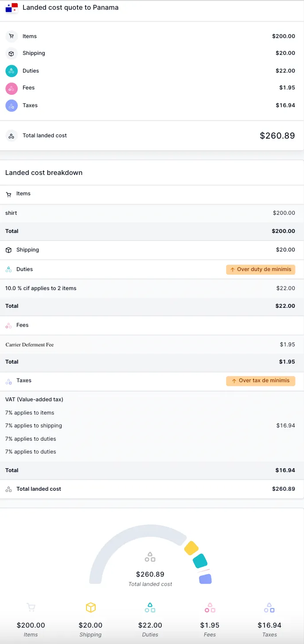Click the Carrier Deferment Fee row
The image size is (304, 644).
coord(152,344)
